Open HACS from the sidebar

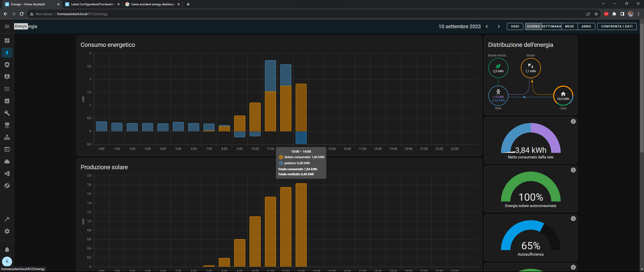(x=7, y=125)
